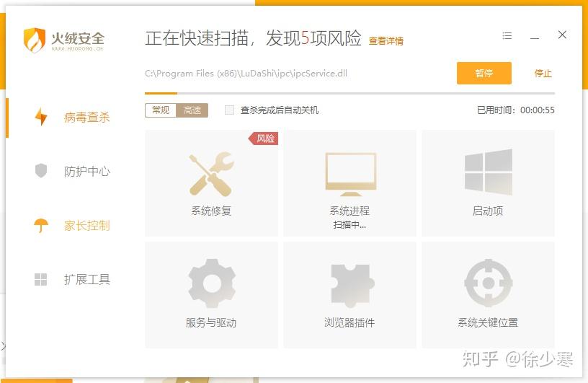Viewport: 588px width, 383px height.
Task: Click the 启动项 Windows logo icon
Action: point(489,172)
